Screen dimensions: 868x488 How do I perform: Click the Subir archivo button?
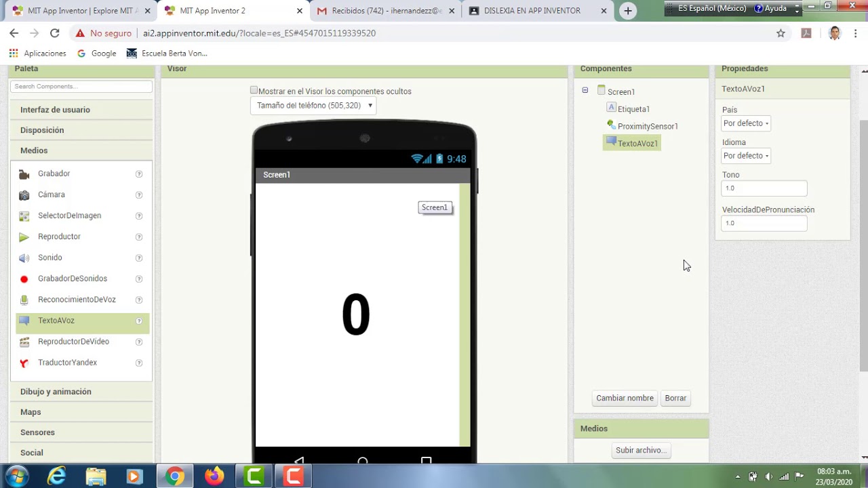641,450
